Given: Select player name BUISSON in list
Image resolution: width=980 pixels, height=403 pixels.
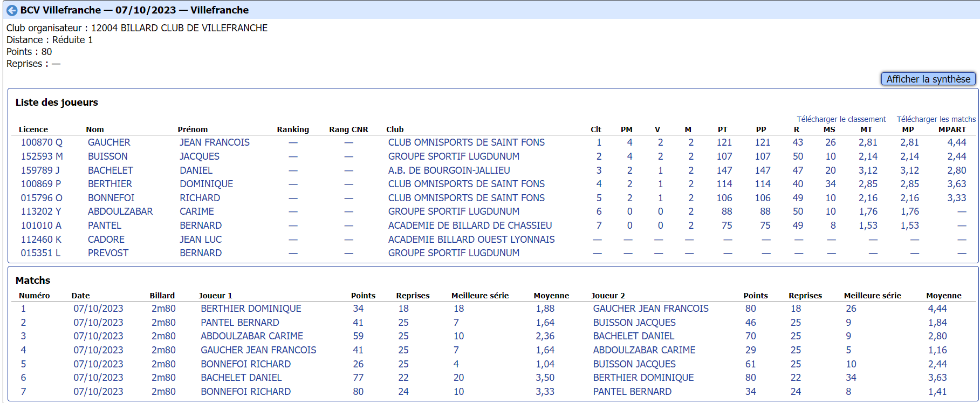Looking at the screenshot, I should 108,156.
